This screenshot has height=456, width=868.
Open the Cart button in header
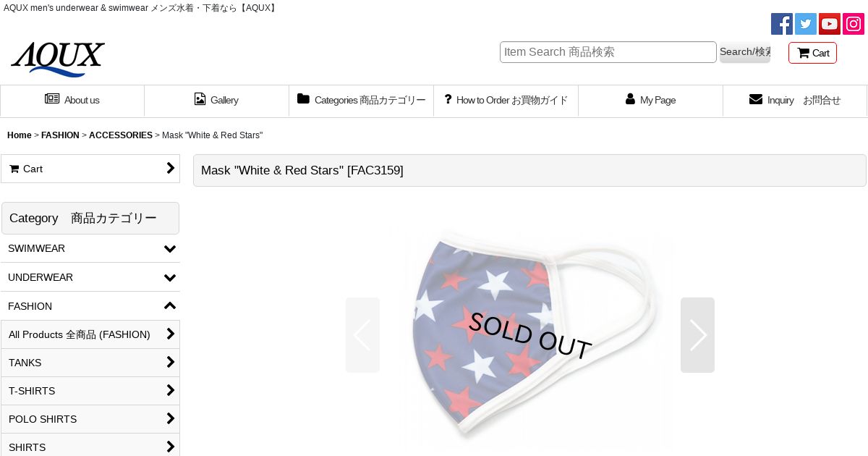pyautogui.click(x=812, y=53)
